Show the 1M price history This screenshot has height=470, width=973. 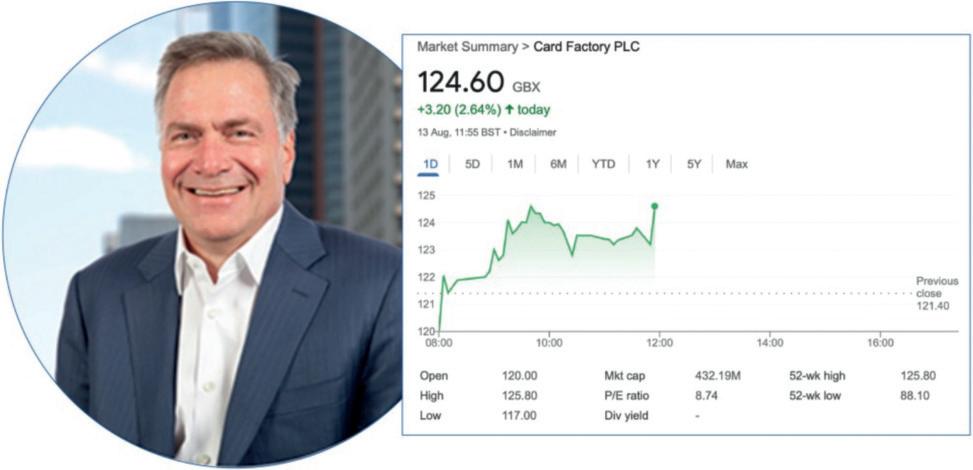click(x=515, y=164)
